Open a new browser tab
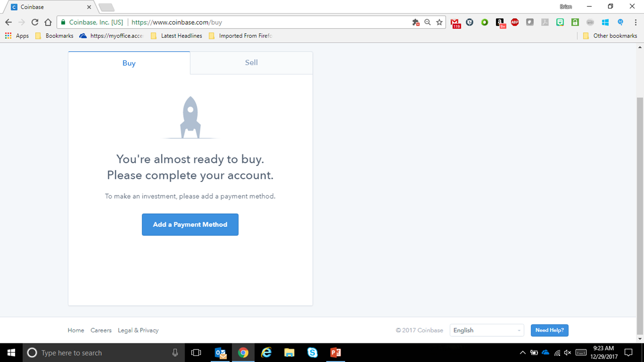The image size is (644, 362). [x=106, y=7]
